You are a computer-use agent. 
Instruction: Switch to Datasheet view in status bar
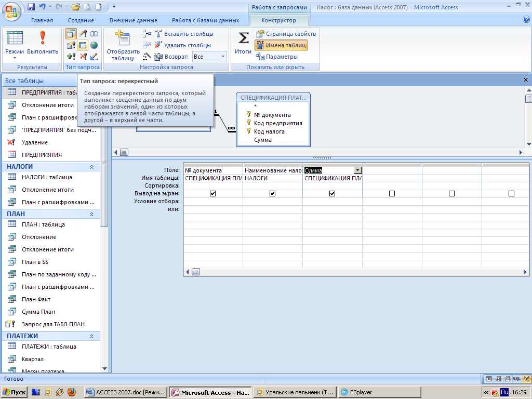coord(488,379)
